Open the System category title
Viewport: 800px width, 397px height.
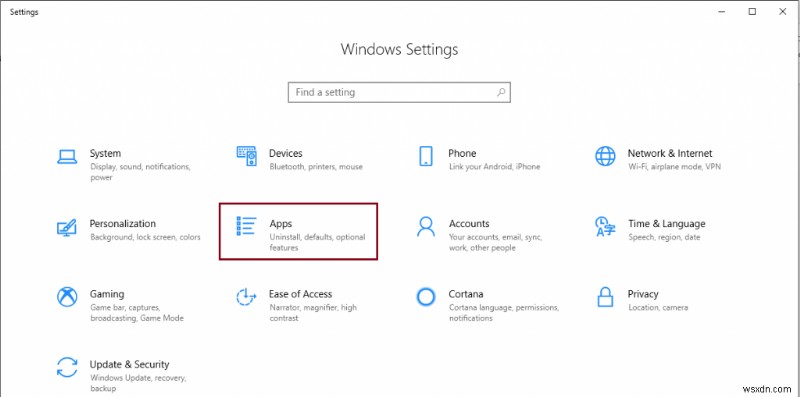105,153
